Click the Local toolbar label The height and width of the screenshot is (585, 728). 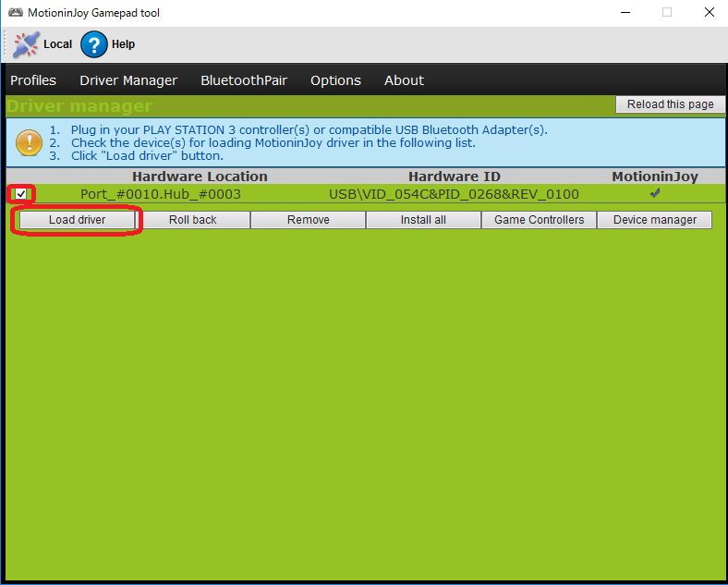click(57, 44)
